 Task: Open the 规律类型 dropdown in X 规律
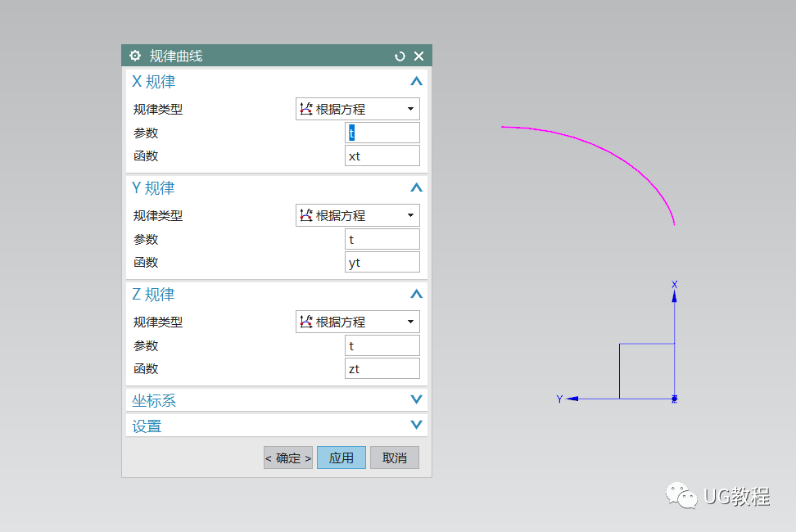click(x=409, y=108)
